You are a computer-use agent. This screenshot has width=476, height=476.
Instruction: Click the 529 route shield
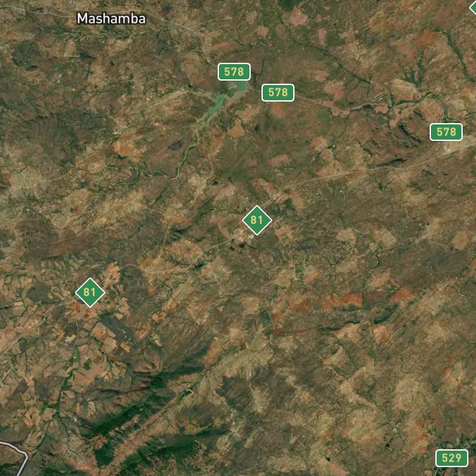pyautogui.click(x=451, y=458)
